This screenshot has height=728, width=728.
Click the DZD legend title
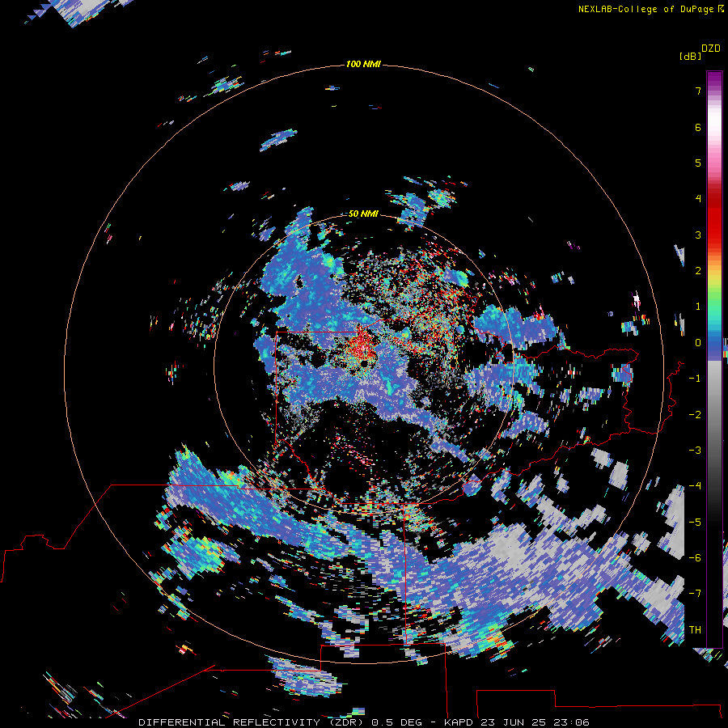coord(711,49)
